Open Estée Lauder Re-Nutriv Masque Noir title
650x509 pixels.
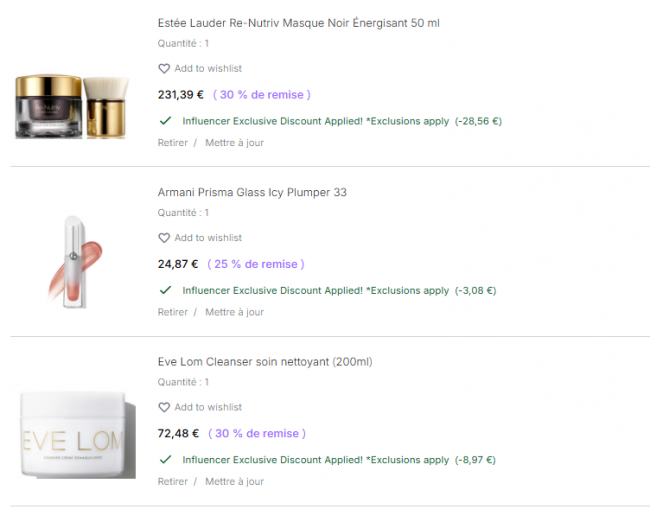point(298,23)
